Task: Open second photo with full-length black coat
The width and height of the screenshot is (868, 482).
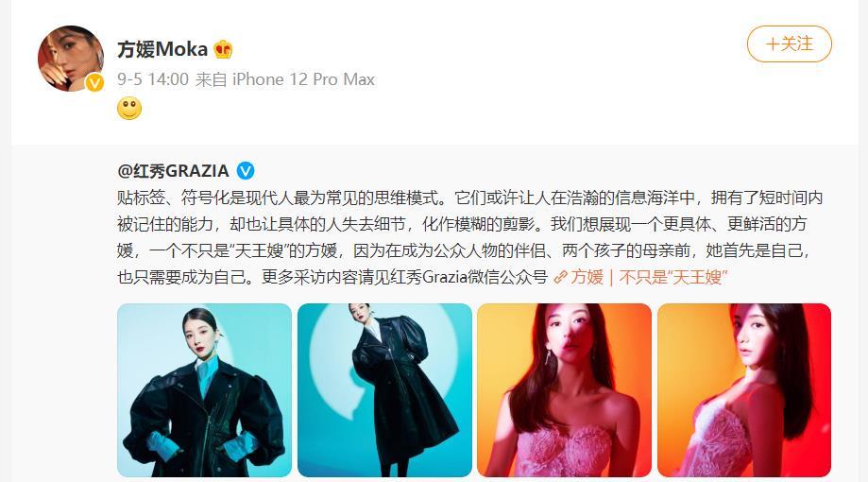Action: [384, 390]
